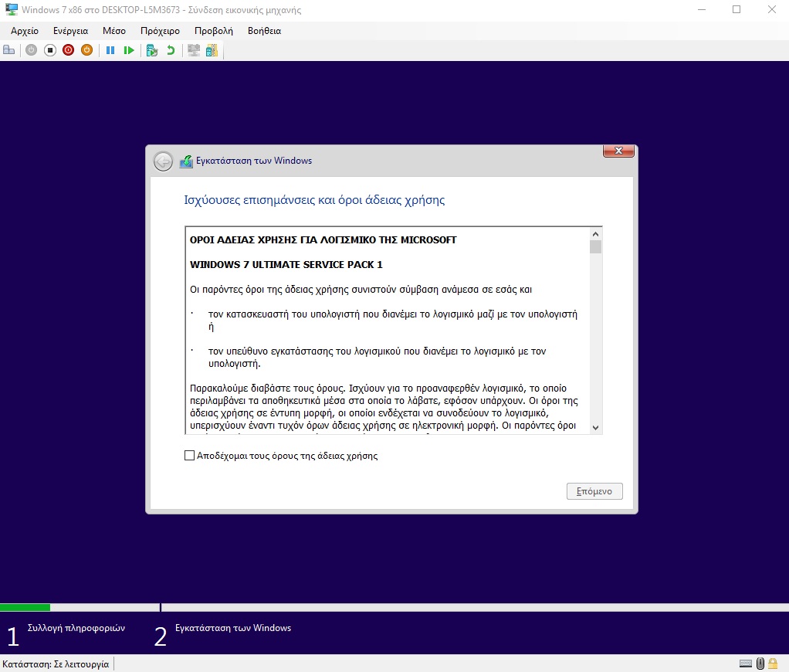Open the Αρχείο menu
Image resolution: width=789 pixels, height=672 pixels.
pos(25,31)
